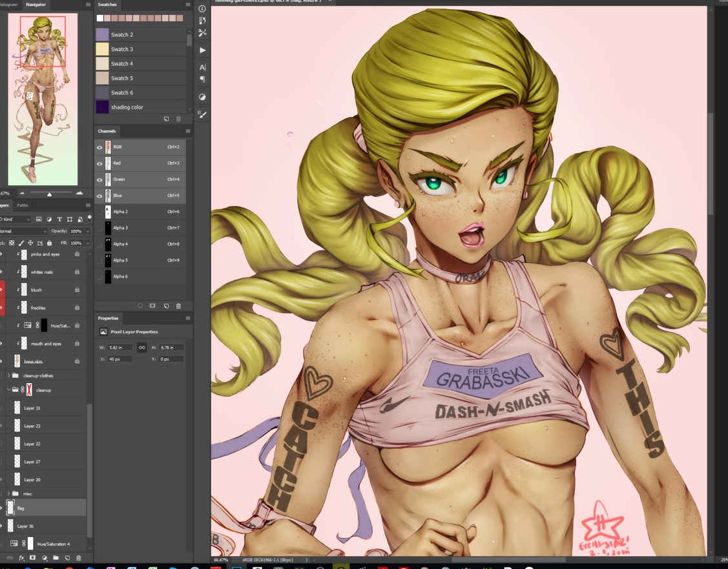This screenshot has height=569, width=728.
Task: Show the Alpha 2 channel
Action: click(x=99, y=212)
